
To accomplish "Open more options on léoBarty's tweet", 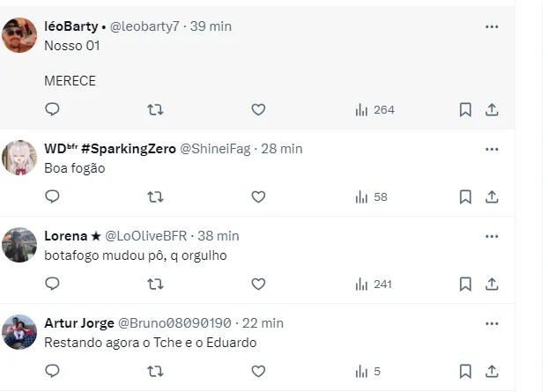I will click(492, 26).
